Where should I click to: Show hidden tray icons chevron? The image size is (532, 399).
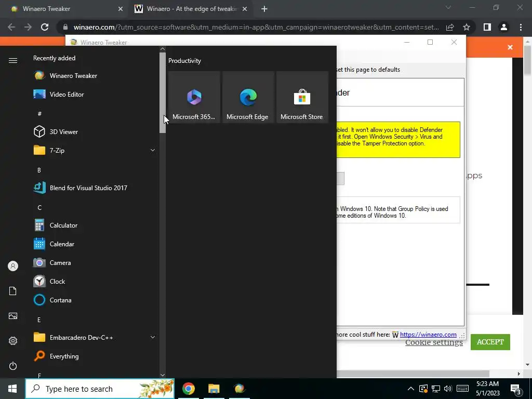[x=410, y=389]
